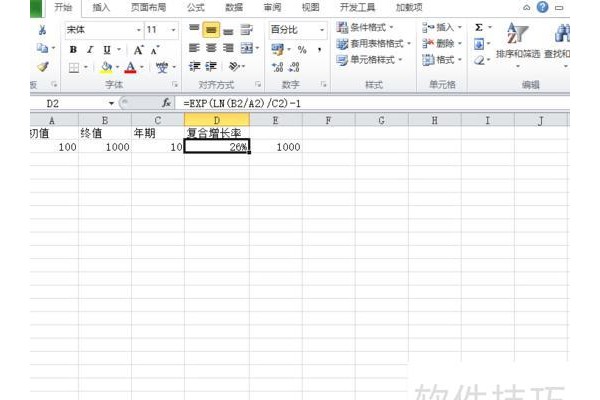Minimize the ribbon with caret icon
Image resolution: width=600 pixels, height=400 pixels.
point(527,8)
